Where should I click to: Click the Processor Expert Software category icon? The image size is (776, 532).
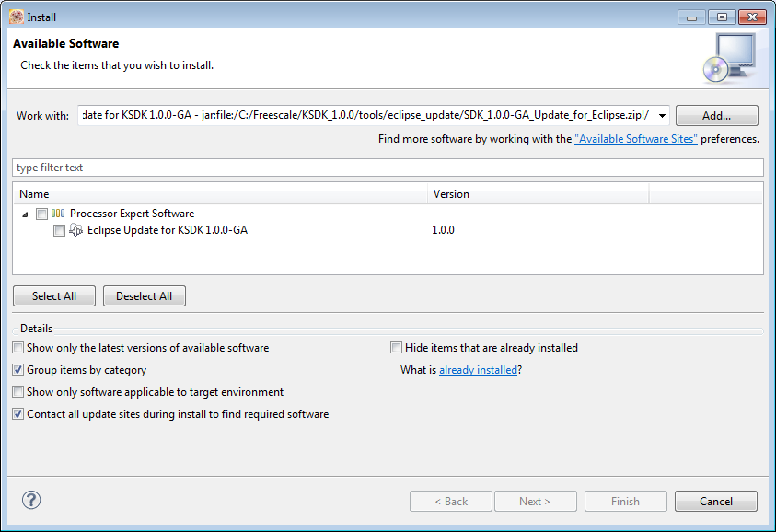click(58, 214)
